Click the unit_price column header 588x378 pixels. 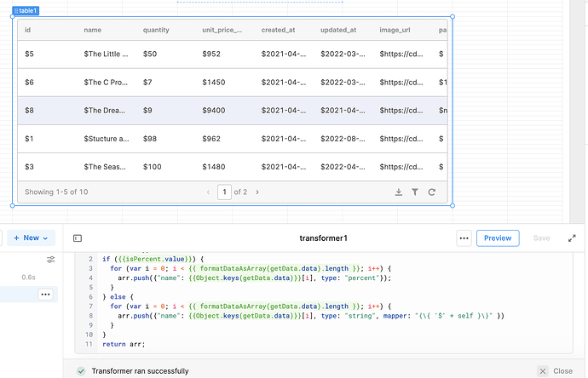[222, 30]
